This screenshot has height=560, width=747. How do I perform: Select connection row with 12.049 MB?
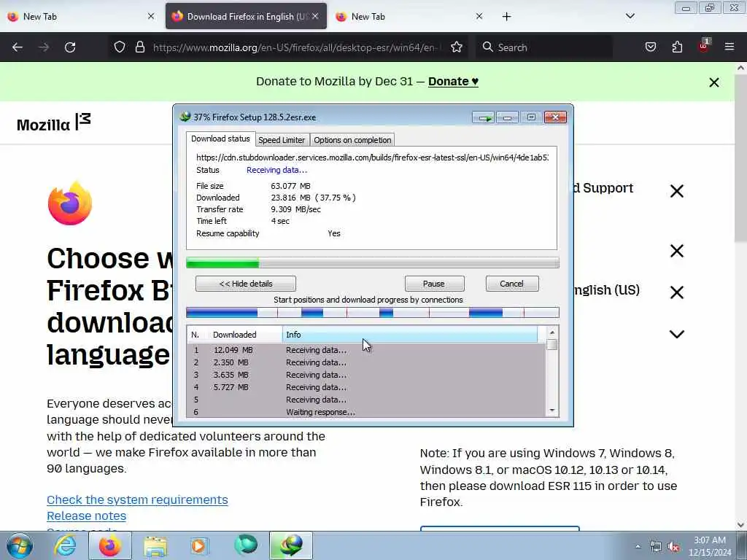(x=366, y=350)
